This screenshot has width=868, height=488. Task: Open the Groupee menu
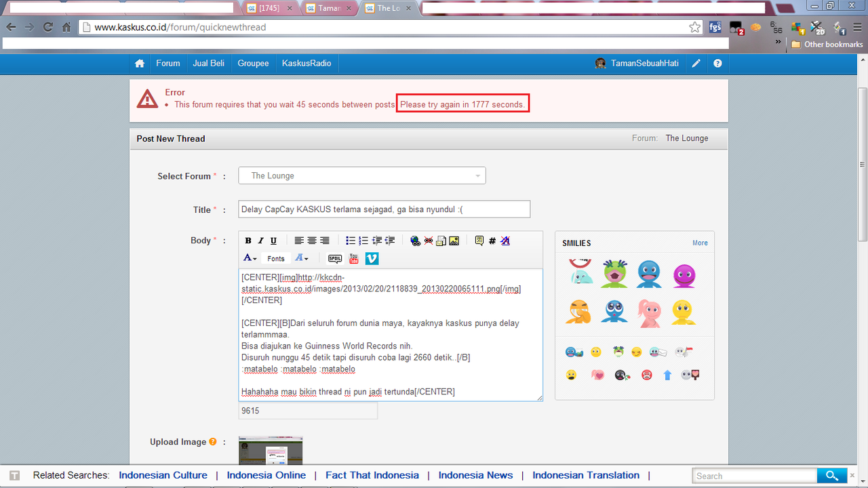tap(253, 63)
